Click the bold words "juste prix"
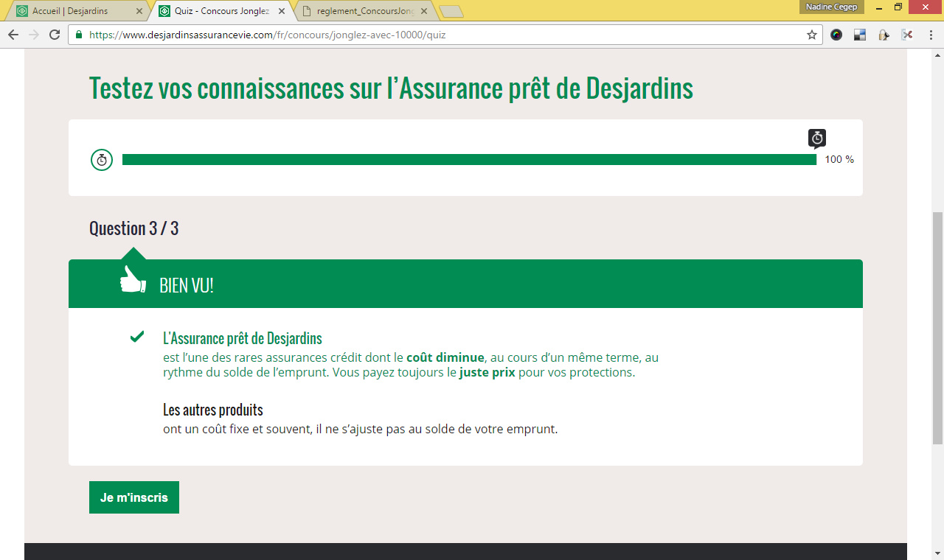Image resolution: width=944 pixels, height=560 pixels. point(487,372)
